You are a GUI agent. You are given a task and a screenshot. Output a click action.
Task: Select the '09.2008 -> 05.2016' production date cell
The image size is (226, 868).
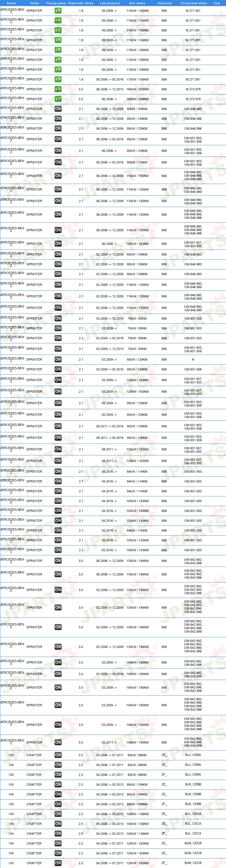tap(110, 79)
